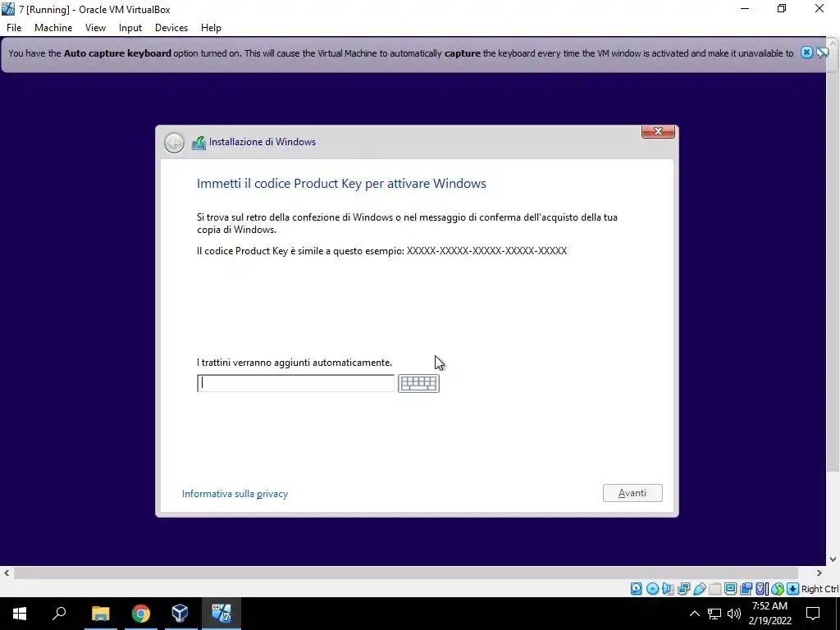
Task: Click the horizontal scrollbar track
Action: [406, 573]
